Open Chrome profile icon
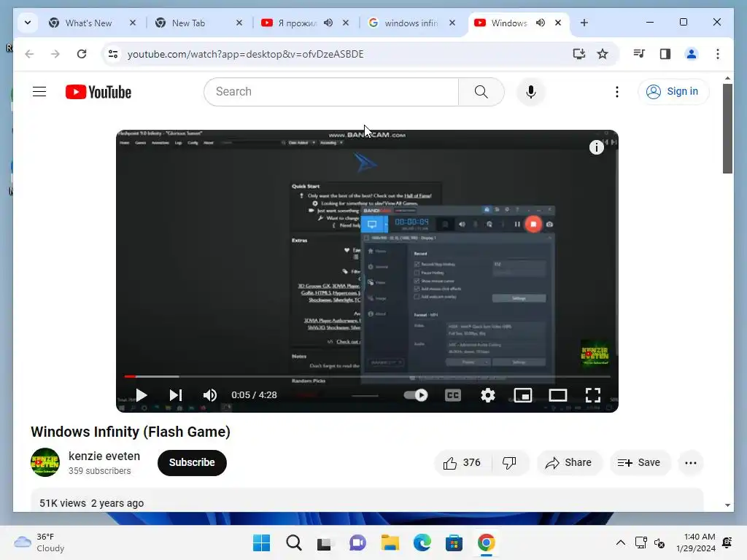The width and height of the screenshot is (747, 560). tap(692, 54)
